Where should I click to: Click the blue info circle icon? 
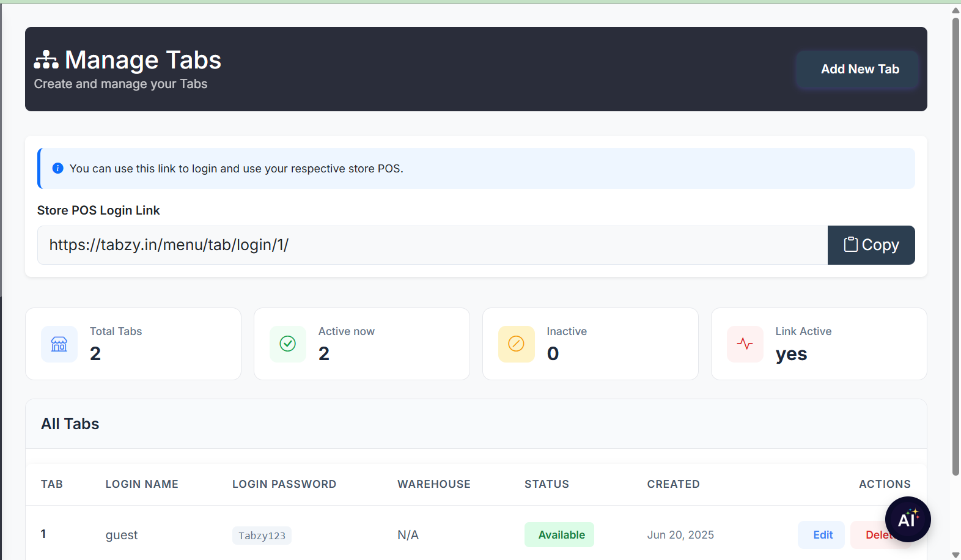[57, 168]
